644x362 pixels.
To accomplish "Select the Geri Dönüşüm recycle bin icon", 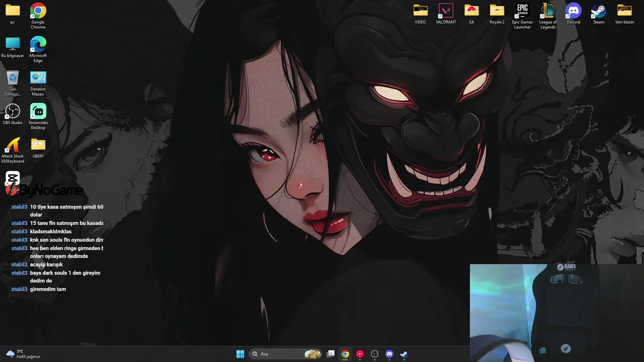I will (x=13, y=83).
